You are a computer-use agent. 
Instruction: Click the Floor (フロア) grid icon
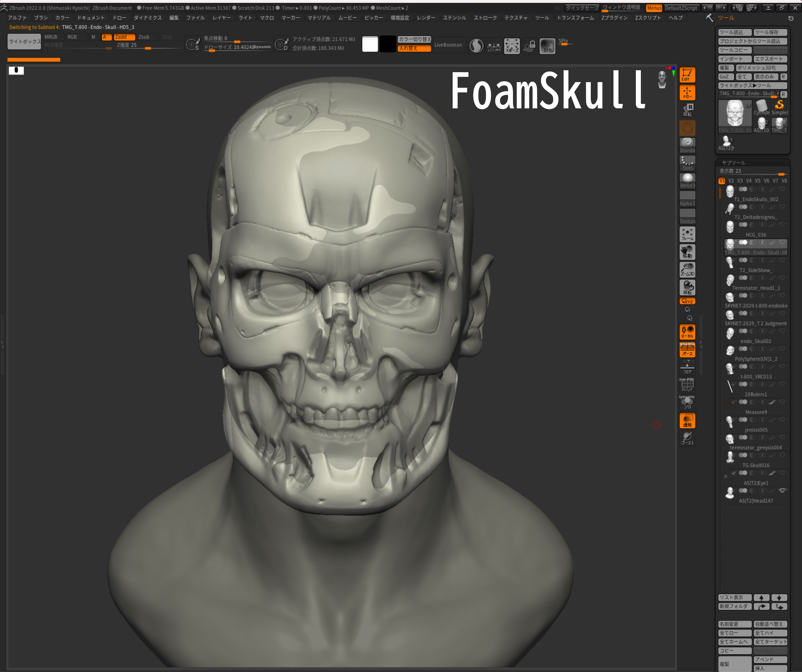(x=687, y=367)
